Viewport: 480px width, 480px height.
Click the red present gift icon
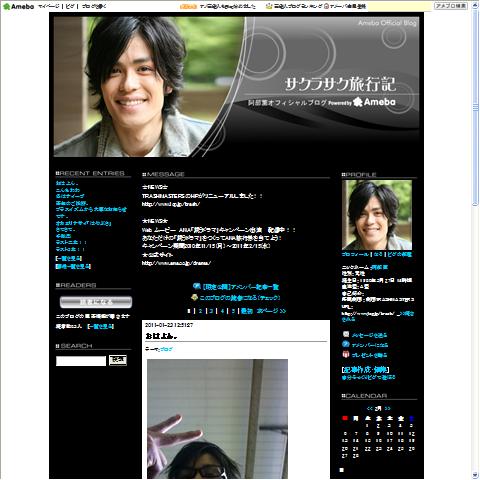tap(346, 354)
